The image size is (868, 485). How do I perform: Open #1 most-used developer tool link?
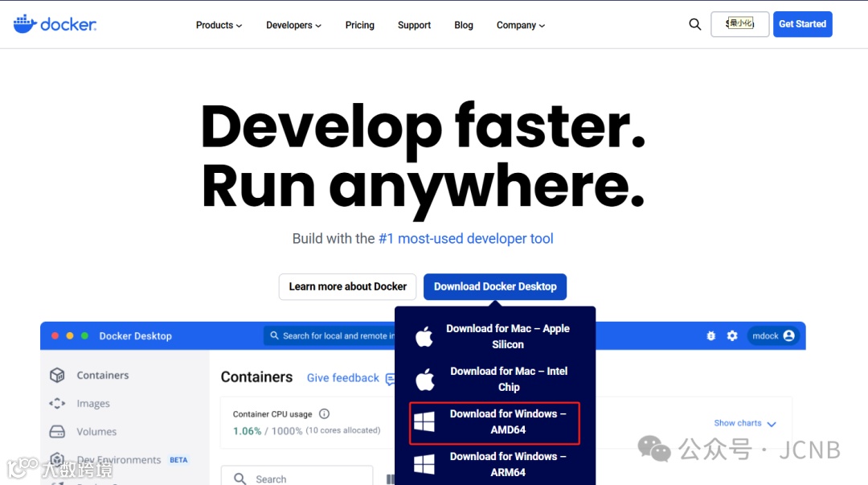click(465, 238)
